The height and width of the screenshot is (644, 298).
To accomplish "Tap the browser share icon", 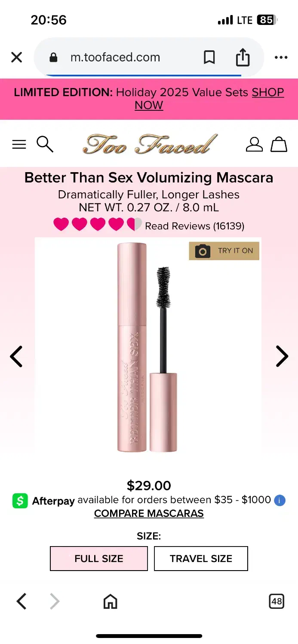I will point(243,57).
